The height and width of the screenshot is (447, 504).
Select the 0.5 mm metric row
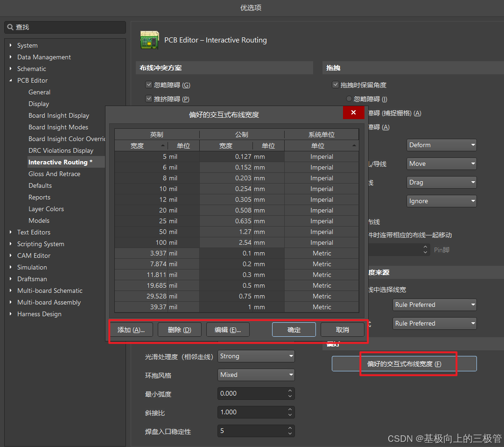tap(237, 285)
